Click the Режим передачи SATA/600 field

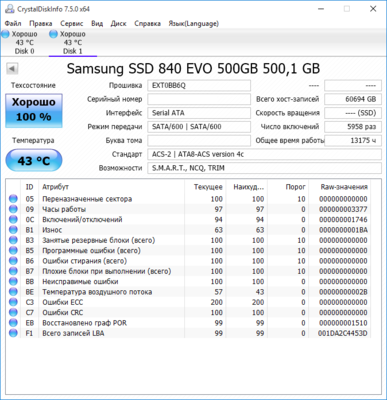(199, 127)
